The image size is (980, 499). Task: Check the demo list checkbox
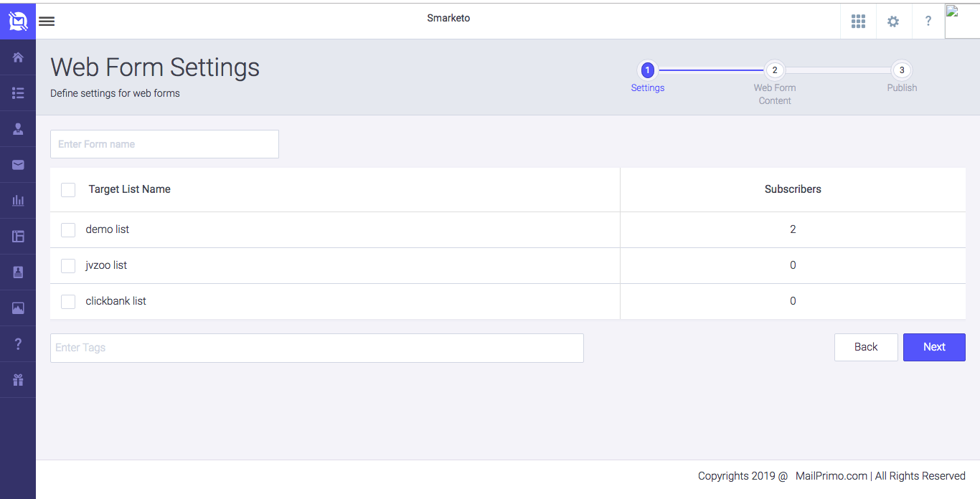(x=68, y=230)
